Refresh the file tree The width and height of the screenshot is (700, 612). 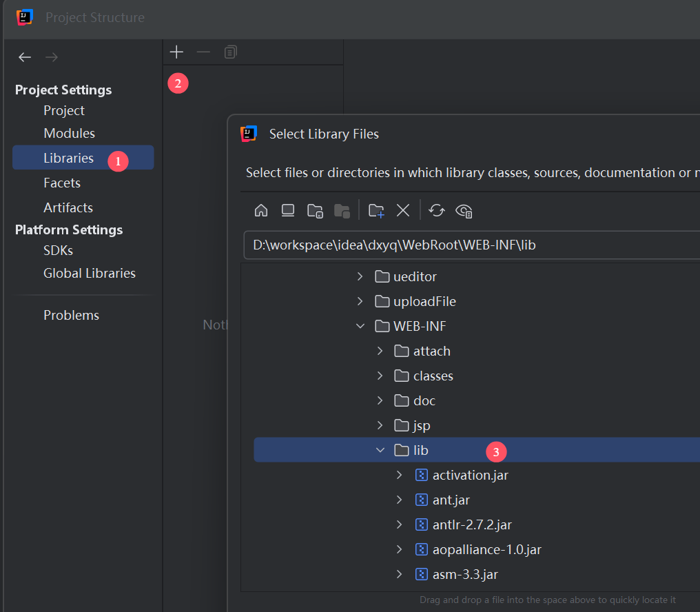pos(437,211)
